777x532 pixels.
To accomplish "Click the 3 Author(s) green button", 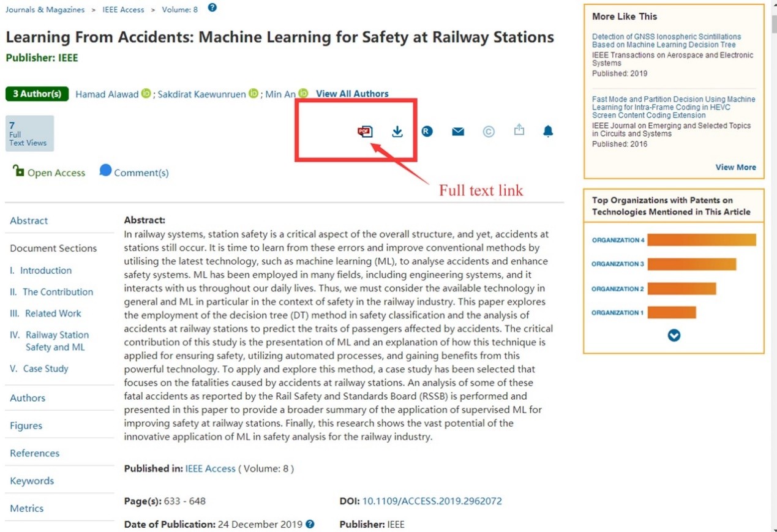I will [x=37, y=94].
